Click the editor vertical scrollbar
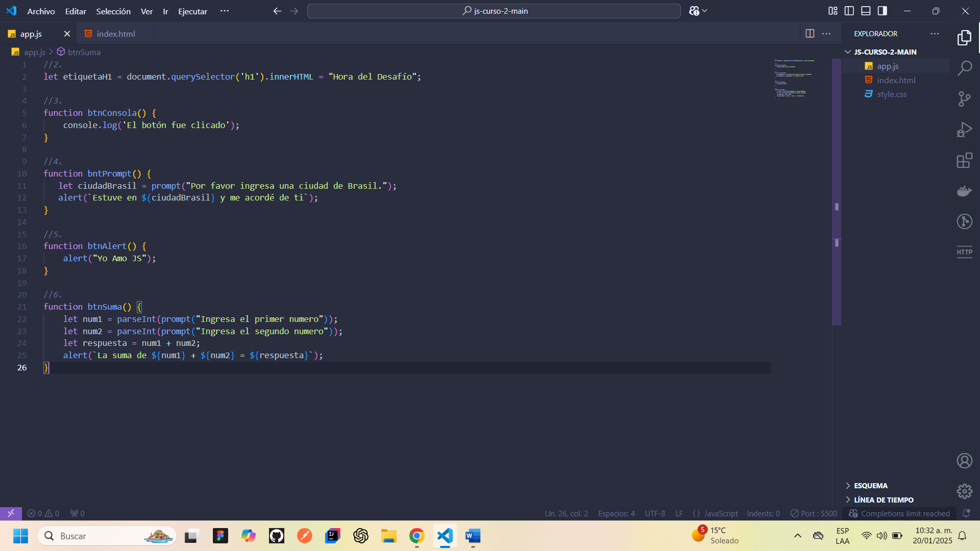 [836, 192]
